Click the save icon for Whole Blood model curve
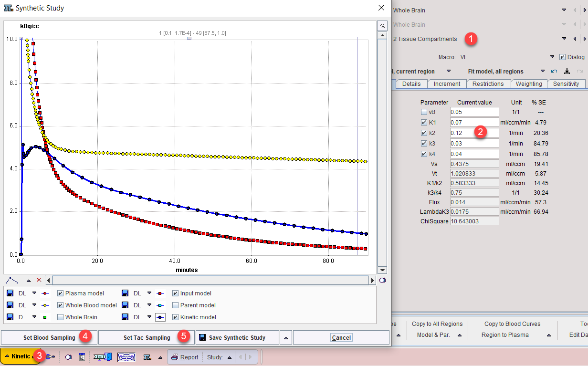 pyautogui.click(x=10, y=305)
